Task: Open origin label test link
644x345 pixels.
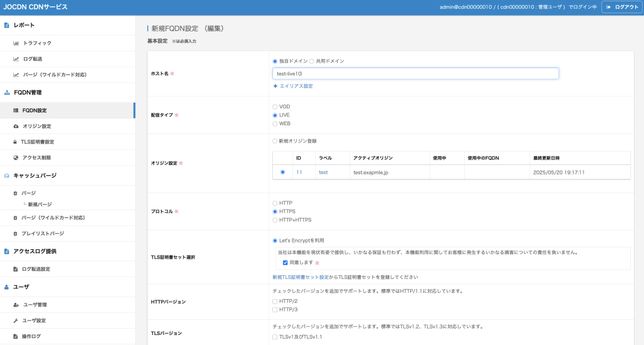Action: (323, 172)
